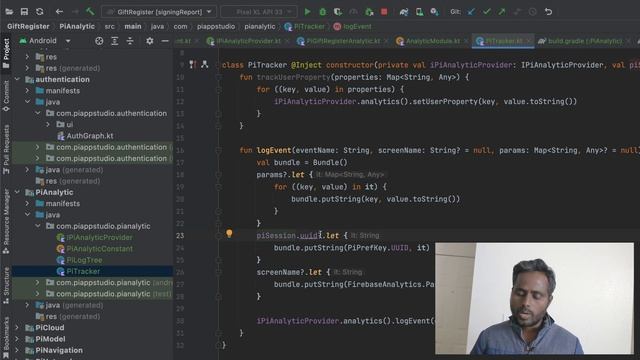Expand manifests folder under authentication
Viewport: 640px width, 360px height.
coord(27,91)
